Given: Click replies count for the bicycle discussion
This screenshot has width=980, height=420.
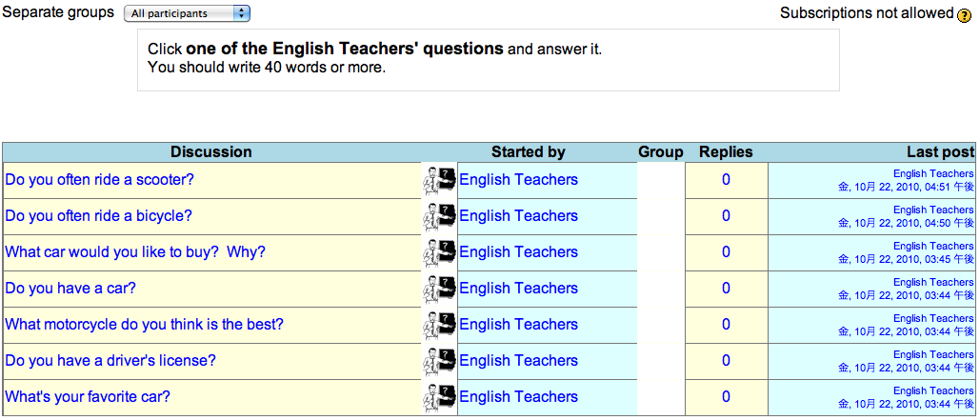Looking at the screenshot, I should pos(727,216).
